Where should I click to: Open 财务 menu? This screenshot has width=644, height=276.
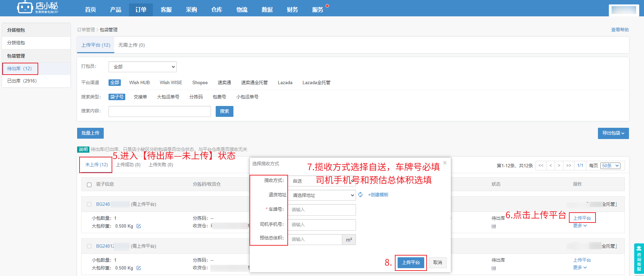click(292, 10)
